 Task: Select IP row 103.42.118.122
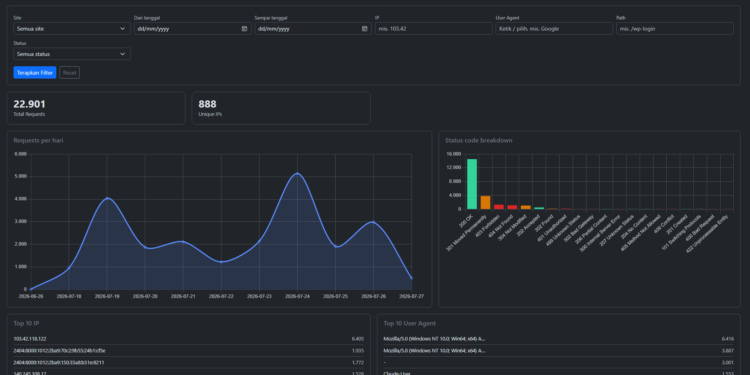pos(188,339)
